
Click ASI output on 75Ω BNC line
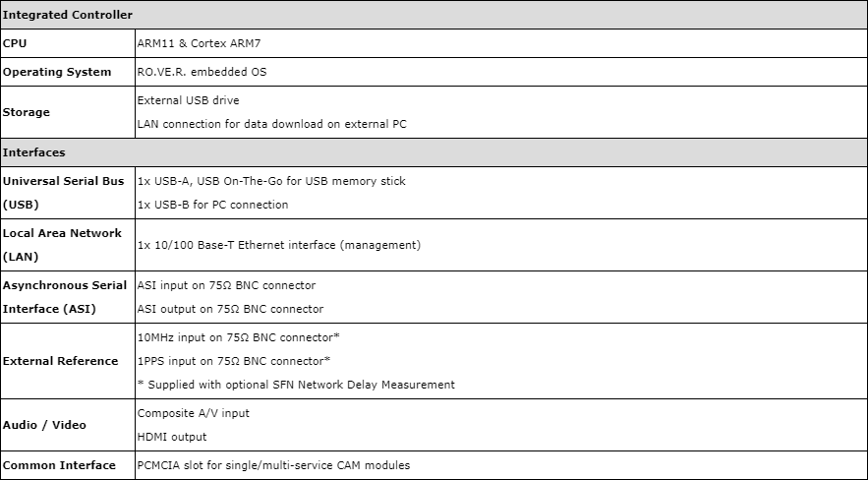(x=230, y=309)
